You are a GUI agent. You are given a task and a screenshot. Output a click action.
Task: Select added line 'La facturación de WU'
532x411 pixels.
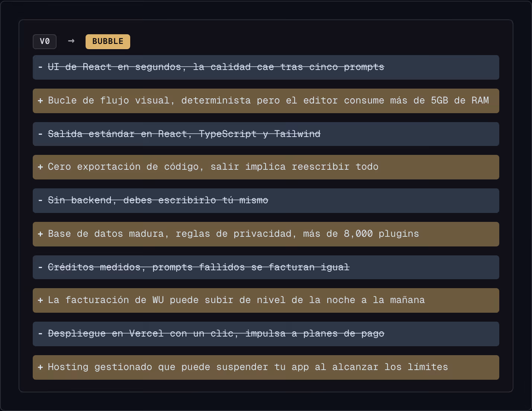(266, 300)
